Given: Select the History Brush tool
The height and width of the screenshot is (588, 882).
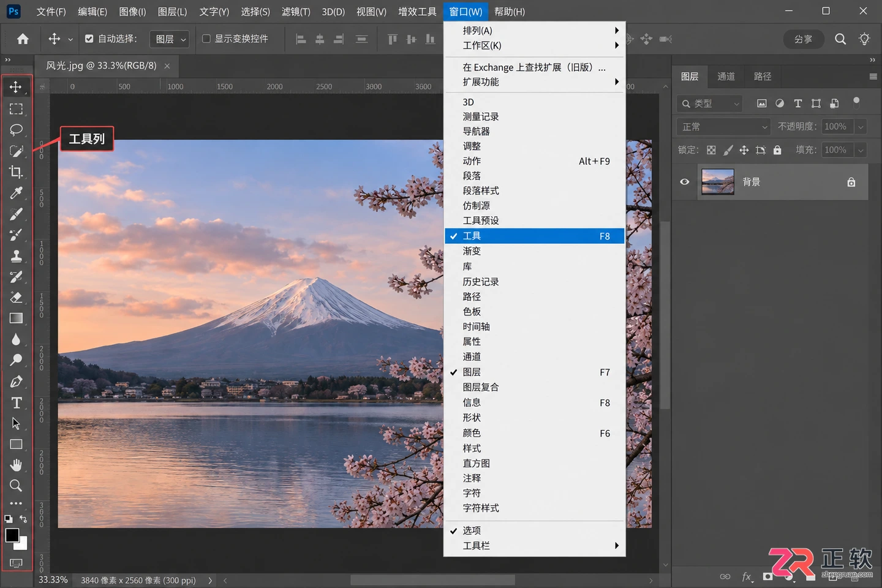Looking at the screenshot, I should tap(16, 277).
